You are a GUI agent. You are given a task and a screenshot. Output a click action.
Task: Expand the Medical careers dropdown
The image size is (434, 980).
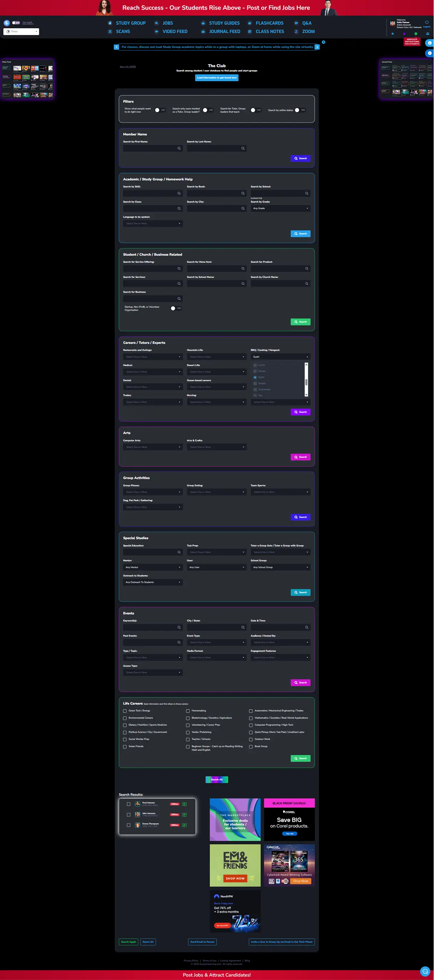point(153,372)
